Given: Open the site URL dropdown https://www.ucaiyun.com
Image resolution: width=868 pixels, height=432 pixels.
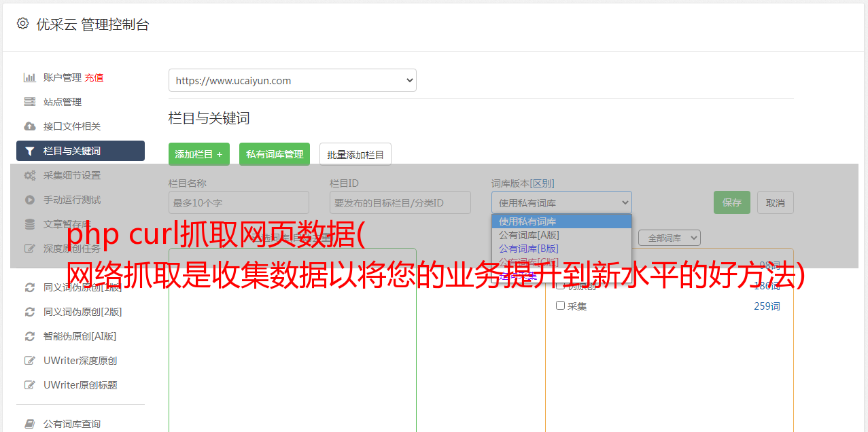Looking at the screenshot, I should tap(292, 80).
